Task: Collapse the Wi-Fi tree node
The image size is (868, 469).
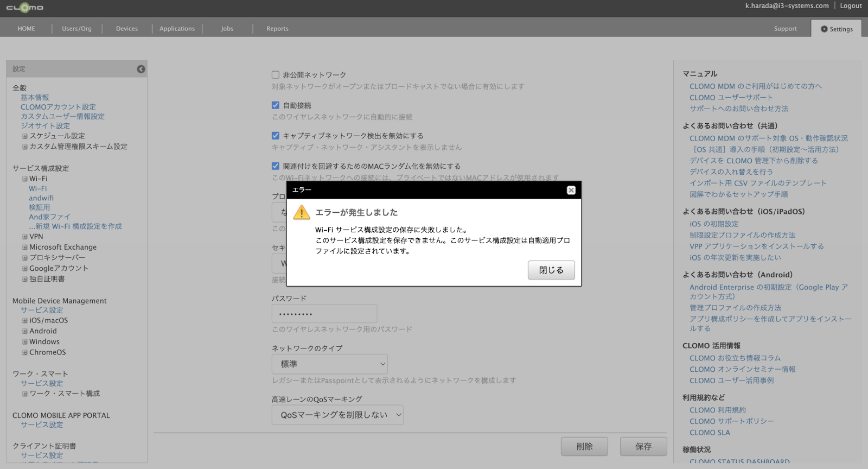Action: pyautogui.click(x=25, y=179)
